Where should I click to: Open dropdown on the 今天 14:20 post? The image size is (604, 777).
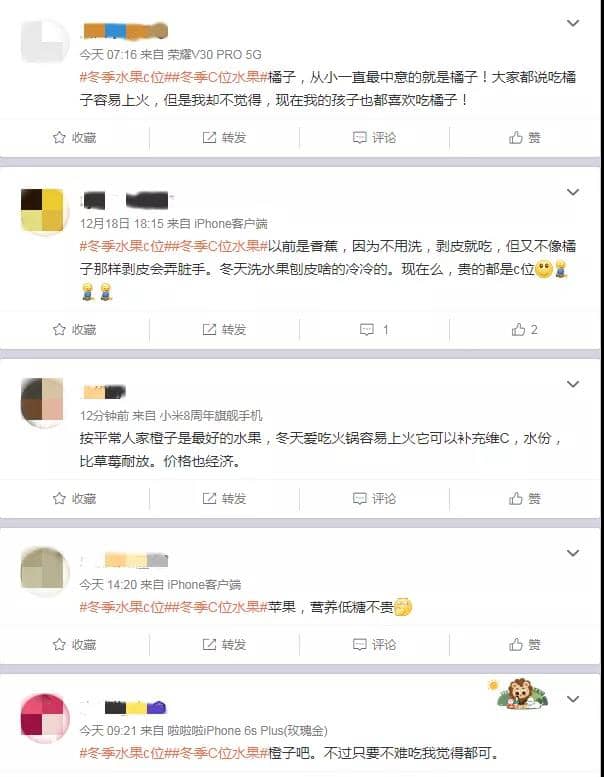[573, 553]
